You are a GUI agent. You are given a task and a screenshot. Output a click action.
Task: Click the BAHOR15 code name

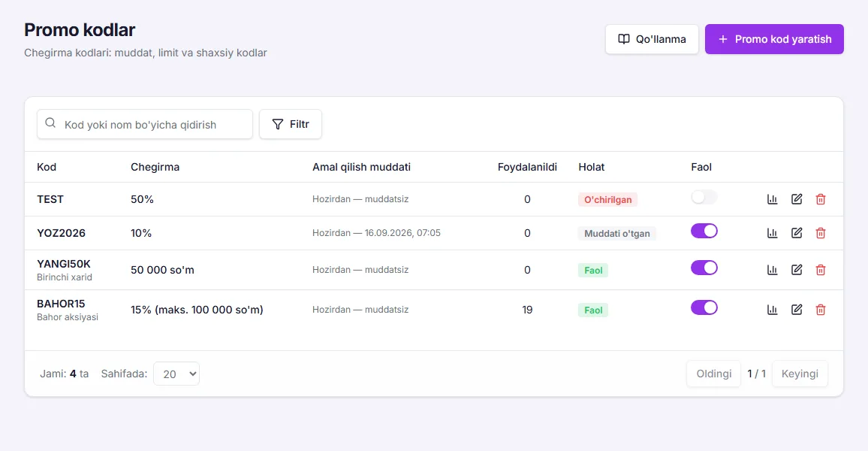point(61,304)
